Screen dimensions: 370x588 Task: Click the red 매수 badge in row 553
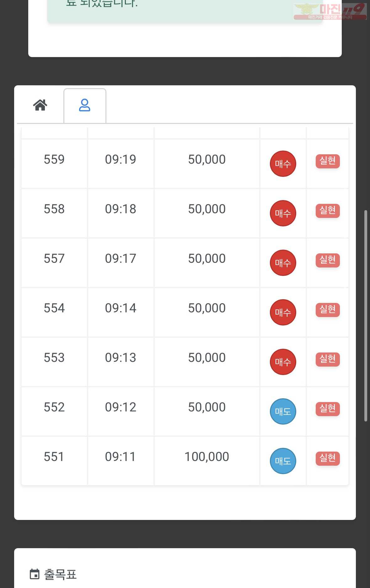pos(283,362)
